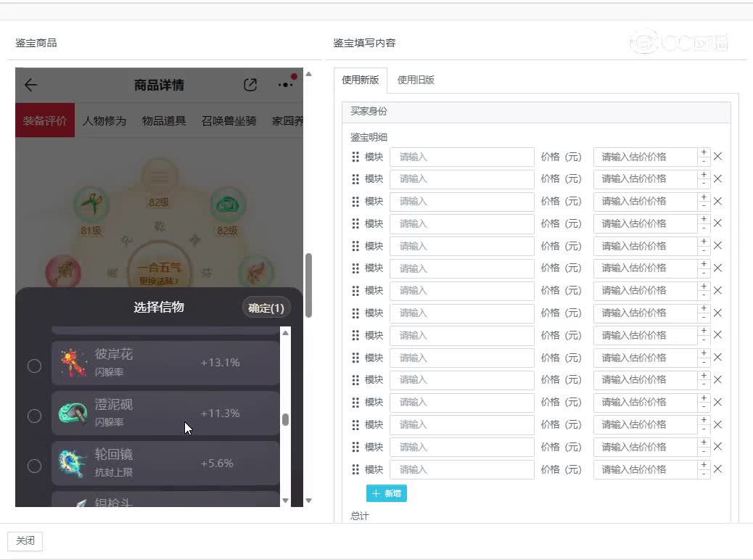Increase price in the ninth row stepper
The height and width of the screenshot is (560, 753).
coord(704,331)
